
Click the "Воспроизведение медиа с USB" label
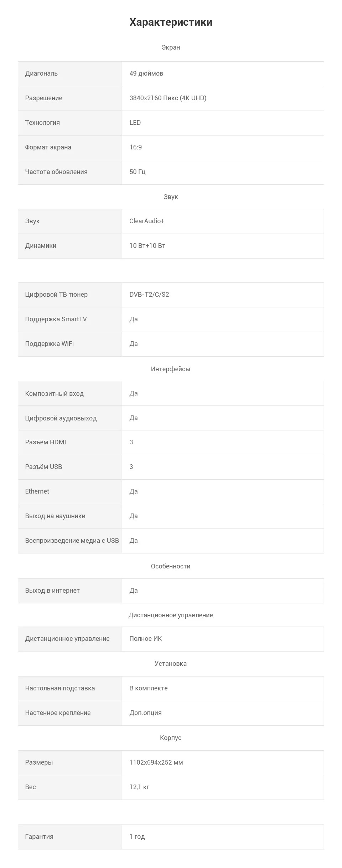click(x=72, y=541)
